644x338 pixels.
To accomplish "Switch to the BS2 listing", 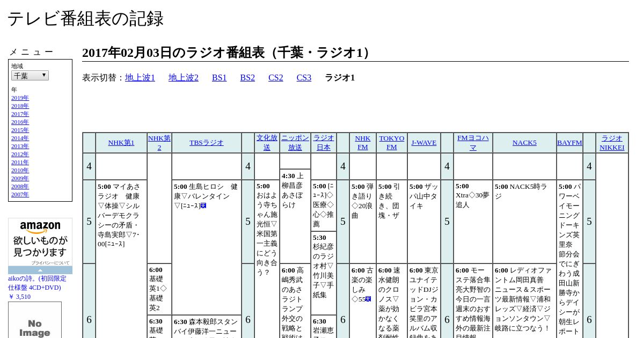I will 247,78.
